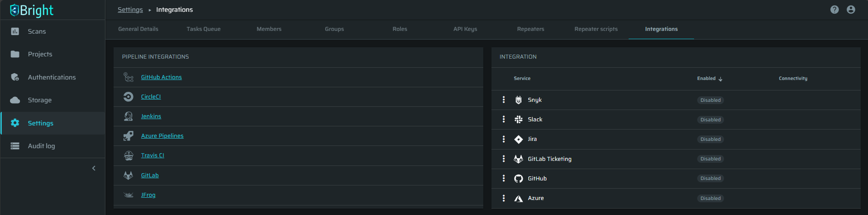This screenshot has height=215, width=868.
Task: Switch to the Tasks Queue tab
Action: [x=203, y=29]
